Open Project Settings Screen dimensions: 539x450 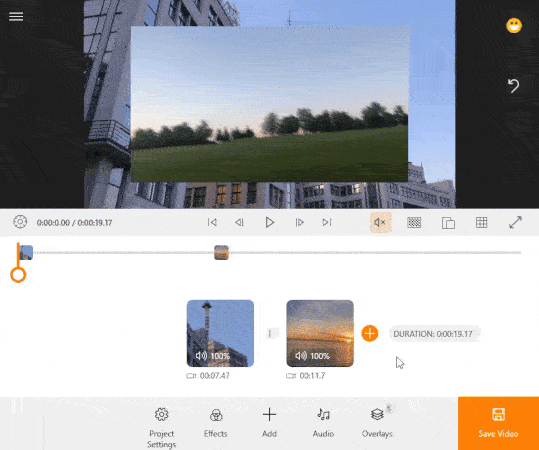pos(162,427)
